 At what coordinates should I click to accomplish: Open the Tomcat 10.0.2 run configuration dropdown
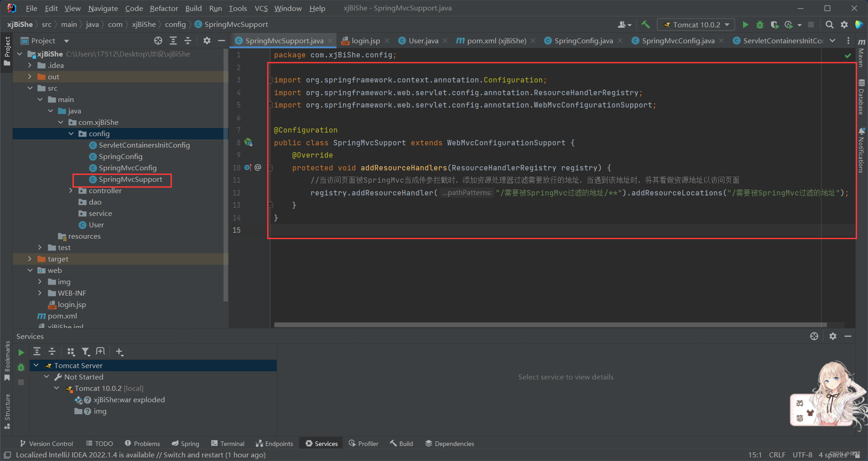(x=696, y=25)
